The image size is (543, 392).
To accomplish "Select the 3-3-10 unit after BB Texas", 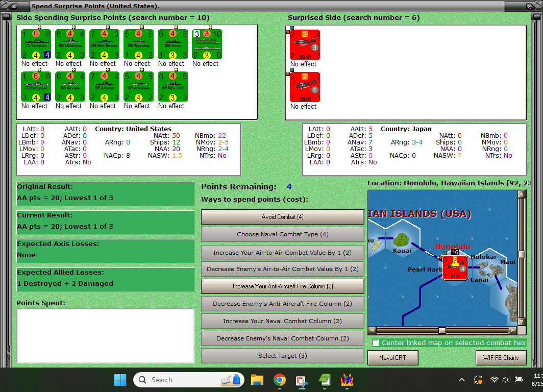I will [207, 44].
